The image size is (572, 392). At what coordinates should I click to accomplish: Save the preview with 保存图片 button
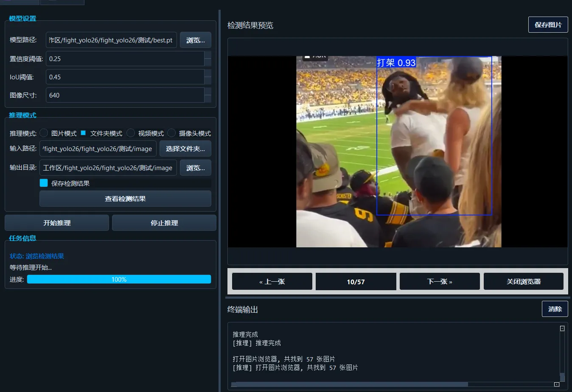[x=548, y=25]
